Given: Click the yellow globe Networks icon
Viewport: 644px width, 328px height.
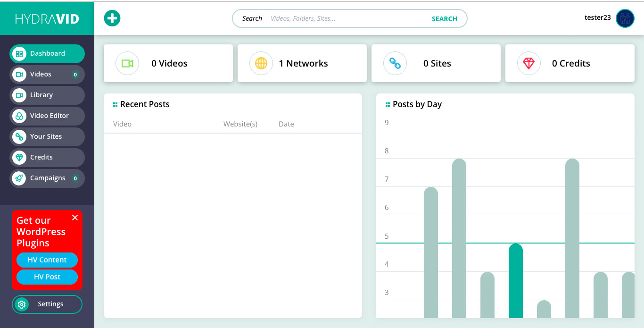Looking at the screenshot, I should click(x=261, y=63).
